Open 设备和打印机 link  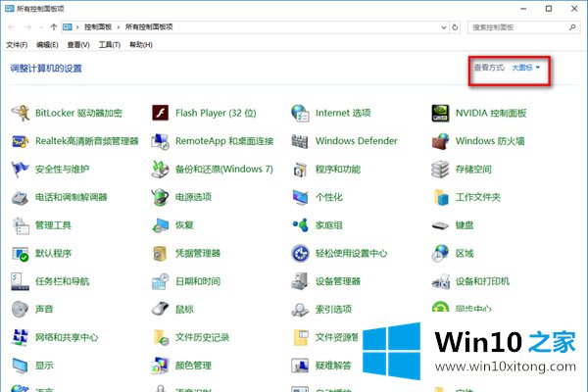[482, 281]
